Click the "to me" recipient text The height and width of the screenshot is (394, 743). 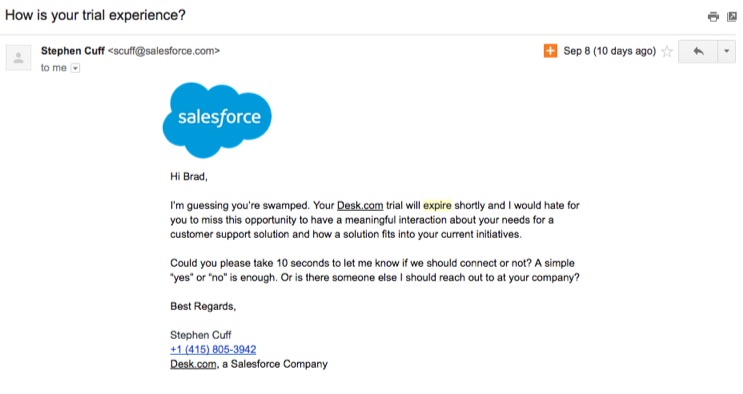pos(54,68)
